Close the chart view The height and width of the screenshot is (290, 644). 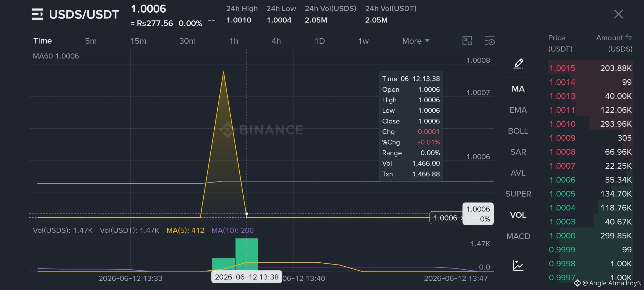pyautogui.click(x=619, y=14)
